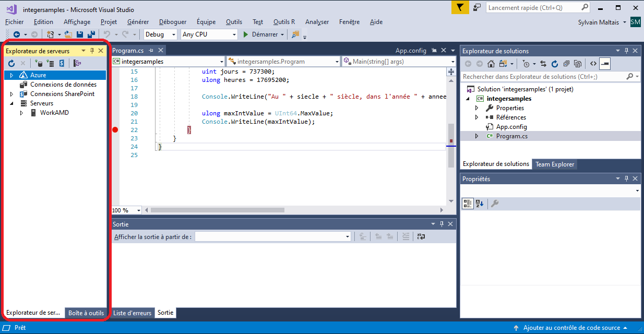Toggle the breakpoint on line 22
The height and width of the screenshot is (334, 644).
click(115, 130)
